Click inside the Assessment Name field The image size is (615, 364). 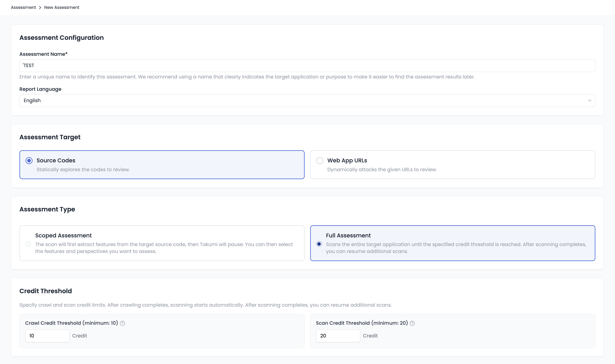point(307,65)
